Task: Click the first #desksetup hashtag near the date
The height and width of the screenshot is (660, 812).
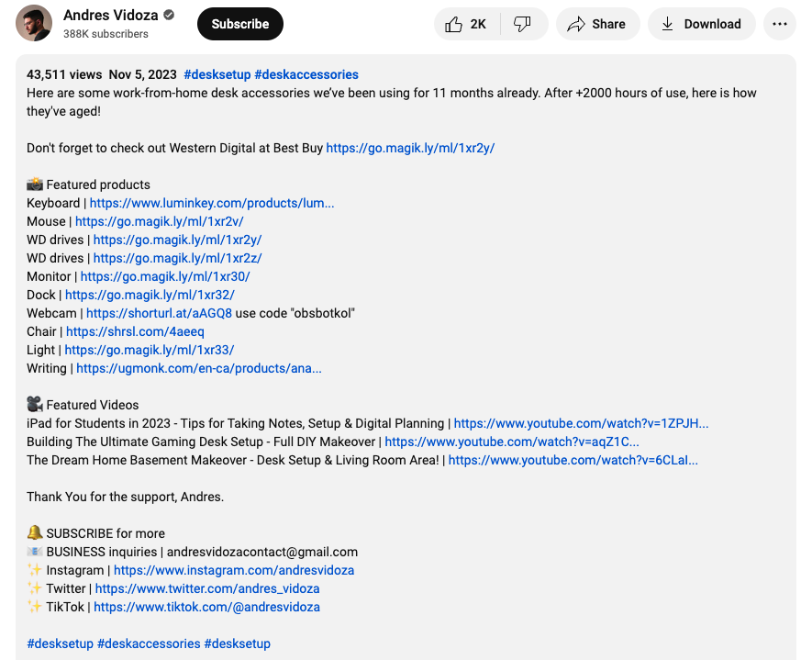Action: (x=217, y=74)
